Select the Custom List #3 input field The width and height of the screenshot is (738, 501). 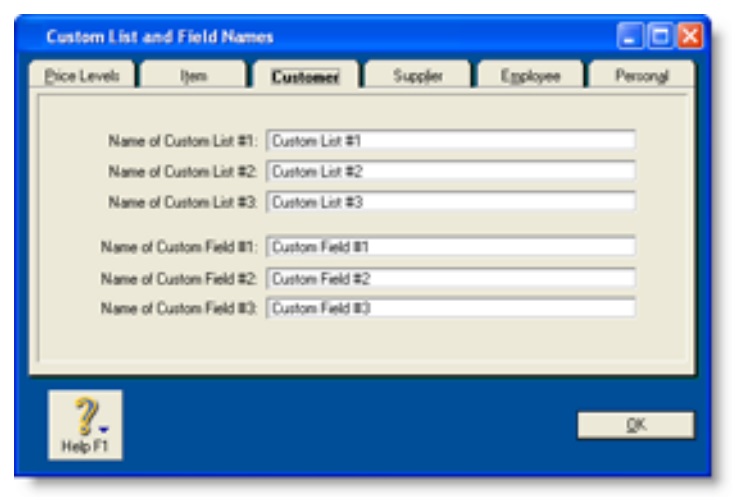click(451, 202)
